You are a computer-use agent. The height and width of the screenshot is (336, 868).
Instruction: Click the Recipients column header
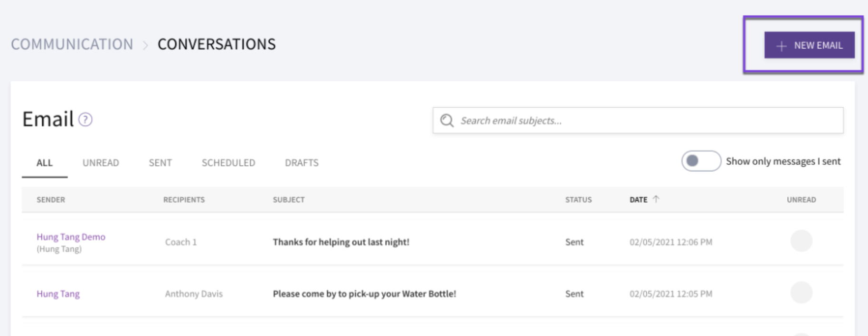184,200
